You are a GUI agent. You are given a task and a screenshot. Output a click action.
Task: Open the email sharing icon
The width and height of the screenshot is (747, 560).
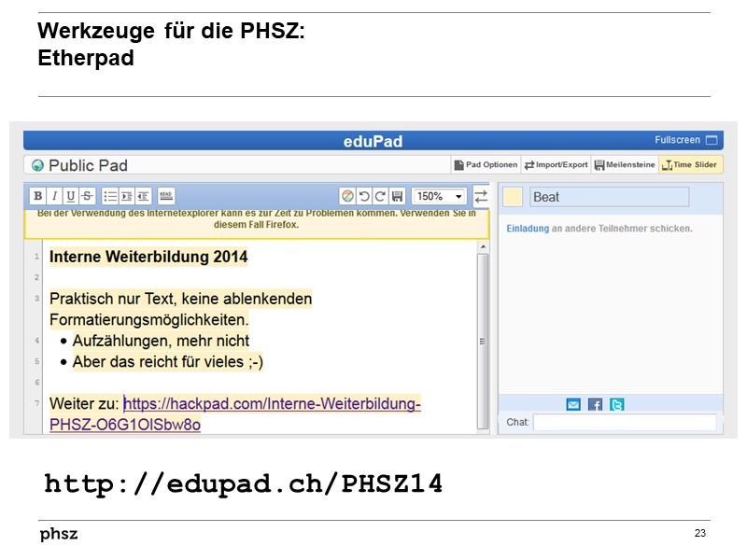(572, 404)
